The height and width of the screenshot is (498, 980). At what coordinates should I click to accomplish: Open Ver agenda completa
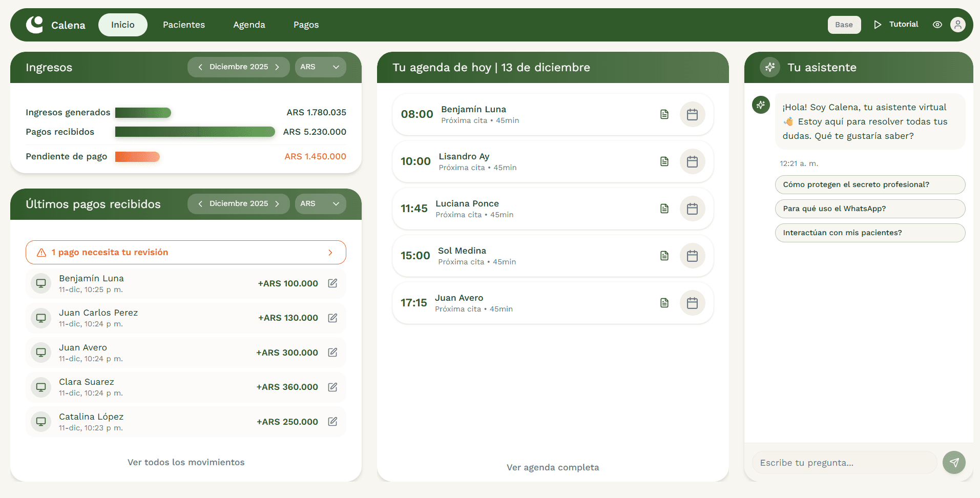point(552,467)
